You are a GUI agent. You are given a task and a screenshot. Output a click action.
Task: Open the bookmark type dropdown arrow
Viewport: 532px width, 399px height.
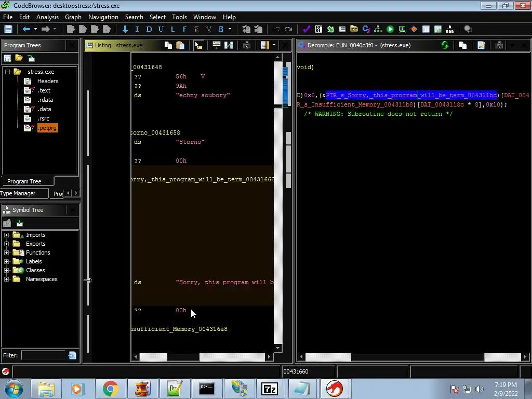[x=230, y=29]
